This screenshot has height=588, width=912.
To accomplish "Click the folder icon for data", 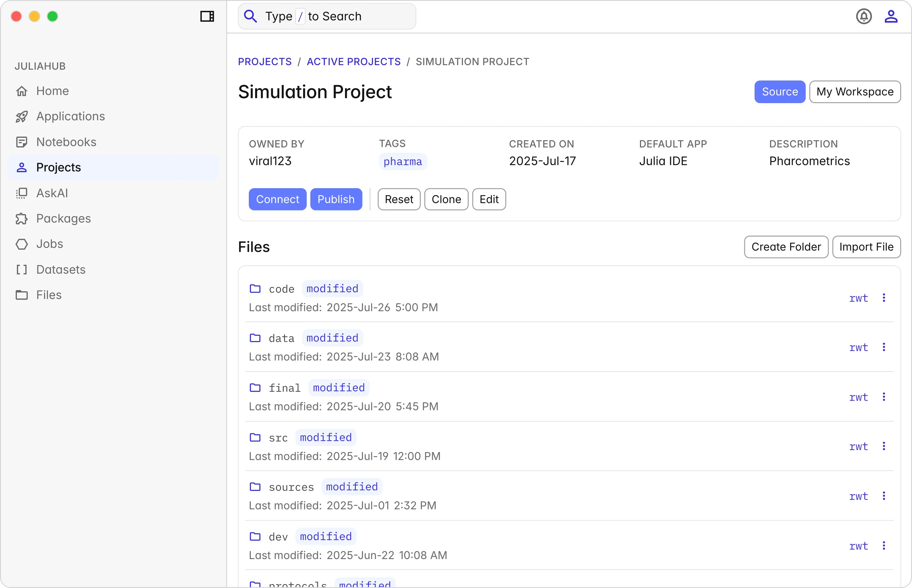I will (255, 338).
